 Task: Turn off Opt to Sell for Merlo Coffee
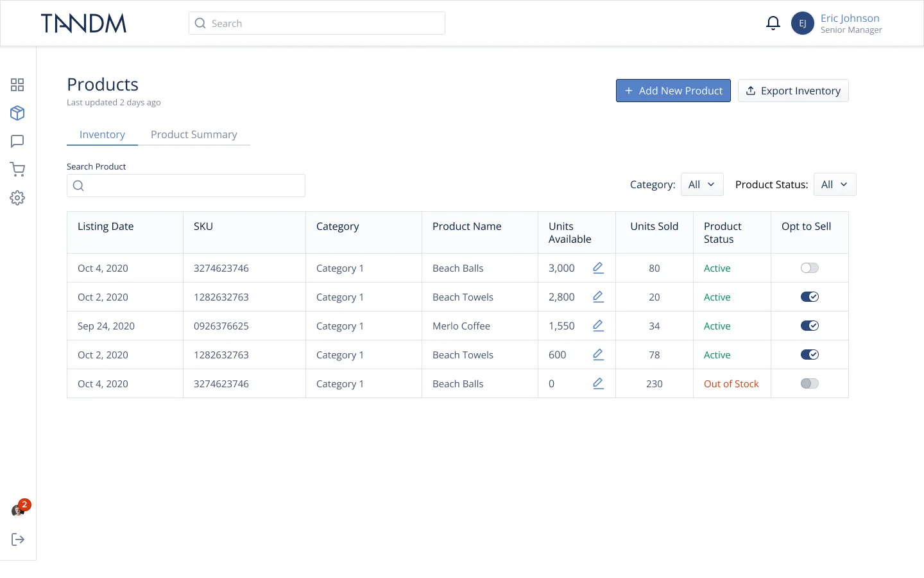point(810,326)
